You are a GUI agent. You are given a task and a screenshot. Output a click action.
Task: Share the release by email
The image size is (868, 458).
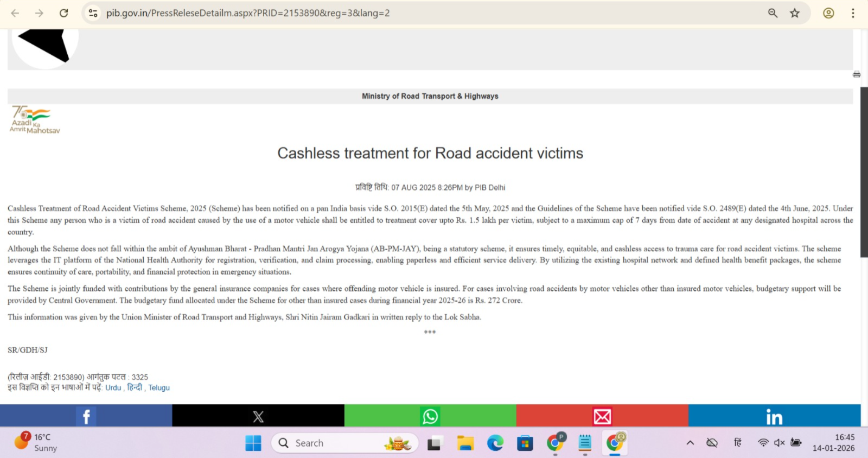click(602, 416)
